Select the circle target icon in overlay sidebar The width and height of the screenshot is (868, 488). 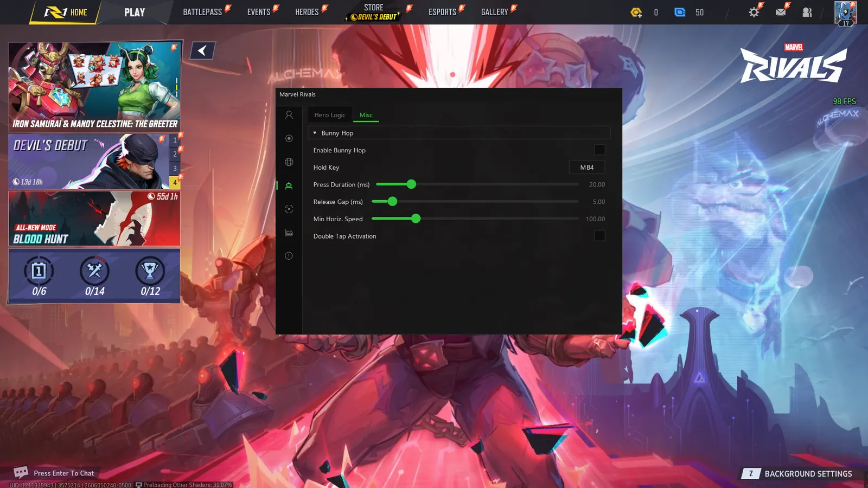[289, 138]
